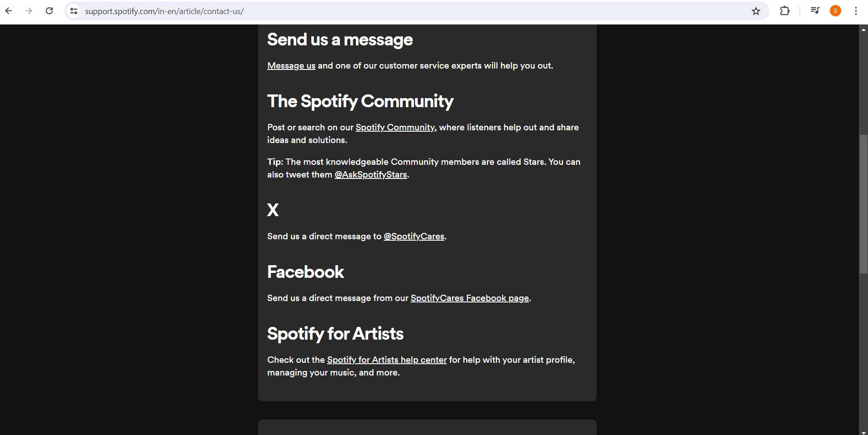868x435 pixels.
Task: Reload the contact-us page
Action: (50, 11)
